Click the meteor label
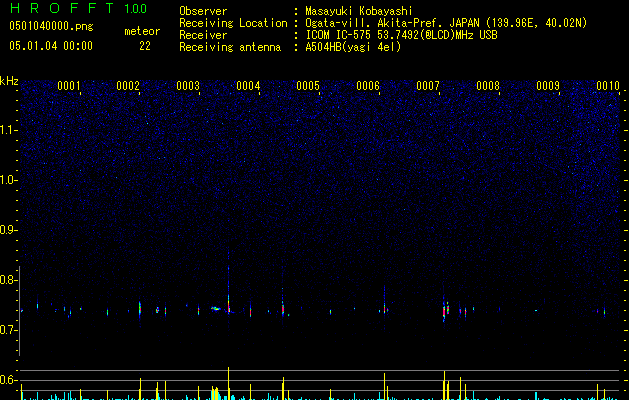Viewport: 629px width, 400px height. pos(142,31)
